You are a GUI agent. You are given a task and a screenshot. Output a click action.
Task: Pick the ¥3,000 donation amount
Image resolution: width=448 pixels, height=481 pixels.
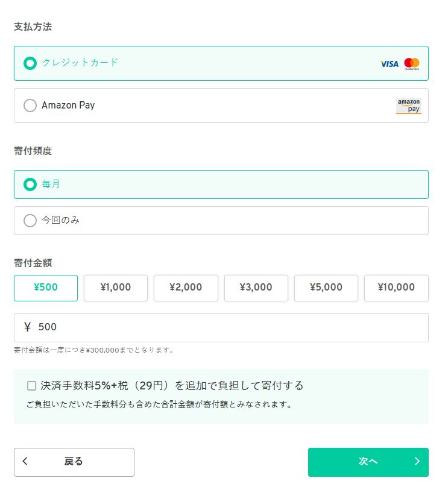pos(256,288)
